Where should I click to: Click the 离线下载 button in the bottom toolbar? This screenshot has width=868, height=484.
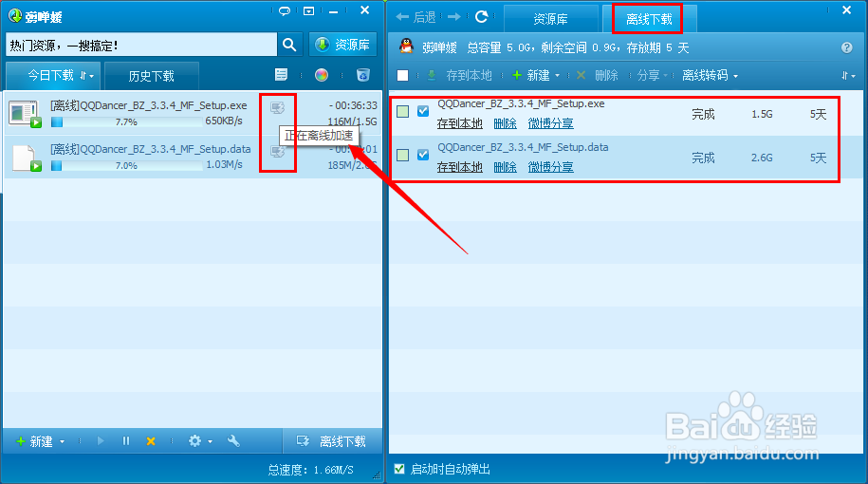click(332, 441)
